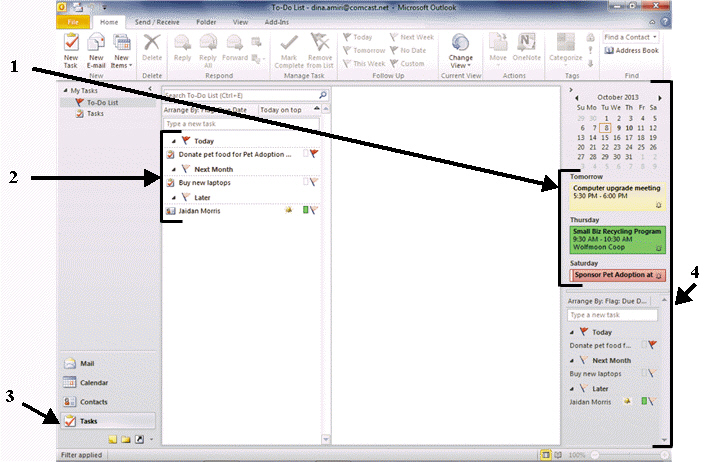
Task: Open Computer upgrade meeting appointment
Action: click(617, 196)
